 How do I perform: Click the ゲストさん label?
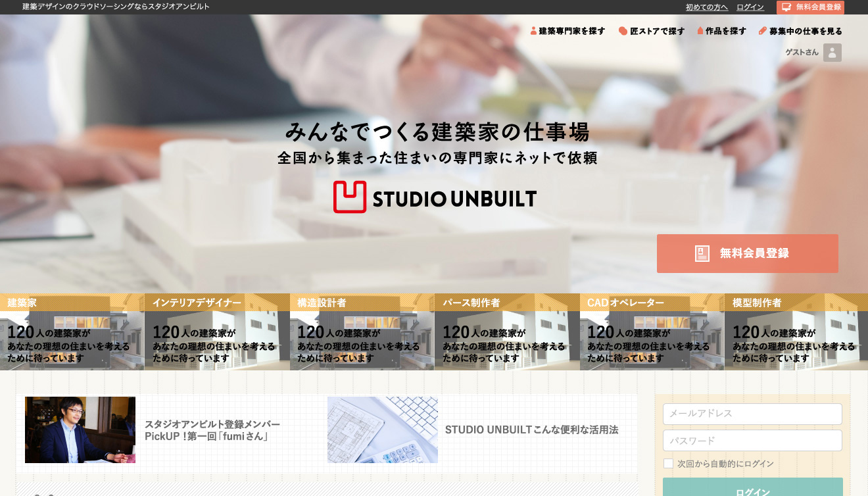coord(802,53)
